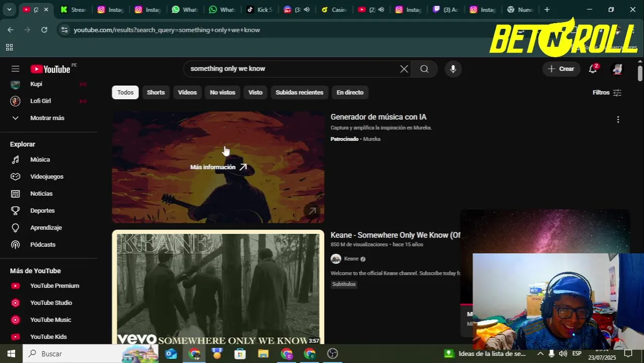The width and height of the screenshot is (644, 363).
Task: Open Keane - Somewhere Only We Know title
Action: click(396, 235)
